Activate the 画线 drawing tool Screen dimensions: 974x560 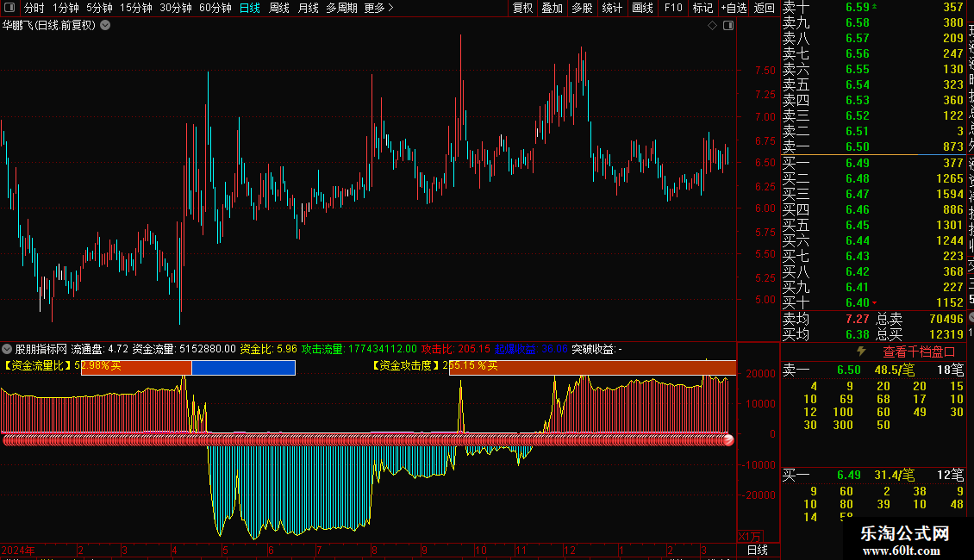(642, 8)
